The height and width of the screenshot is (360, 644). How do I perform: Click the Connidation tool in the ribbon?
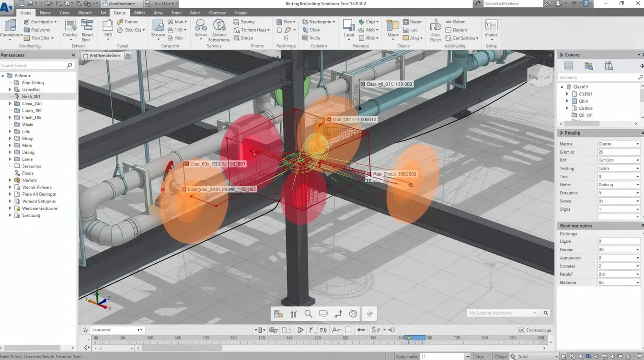click(11, 29)
